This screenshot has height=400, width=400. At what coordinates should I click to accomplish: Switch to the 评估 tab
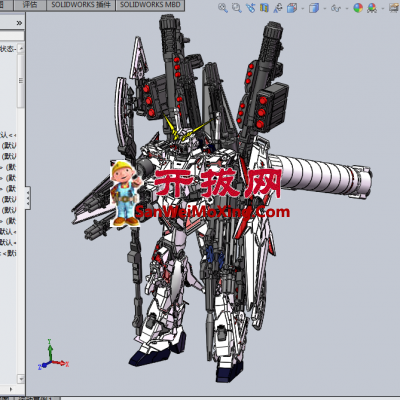coord(30,5)
